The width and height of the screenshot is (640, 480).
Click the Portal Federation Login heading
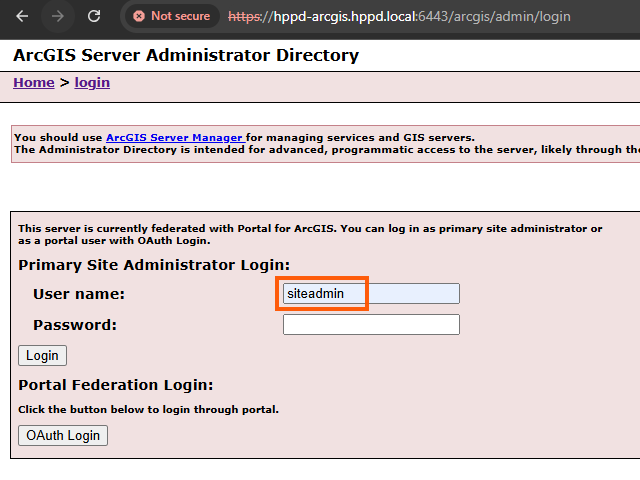(116, 385)
